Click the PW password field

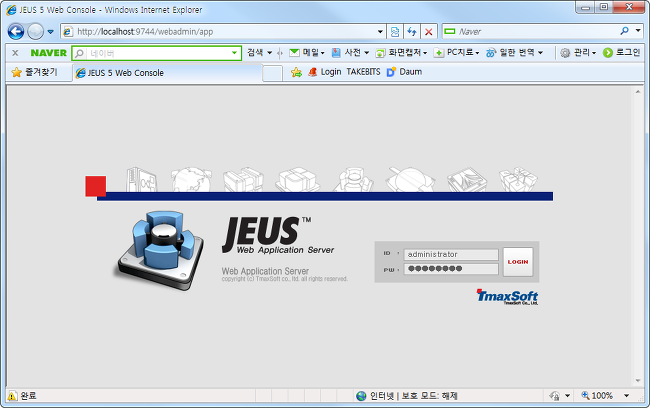(451, 269)
